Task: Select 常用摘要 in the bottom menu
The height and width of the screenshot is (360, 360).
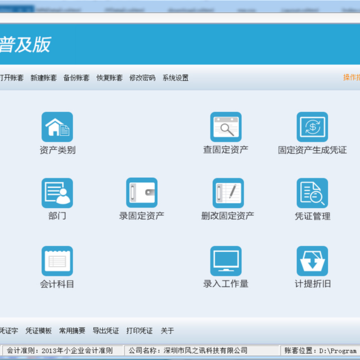Action: 72,331
